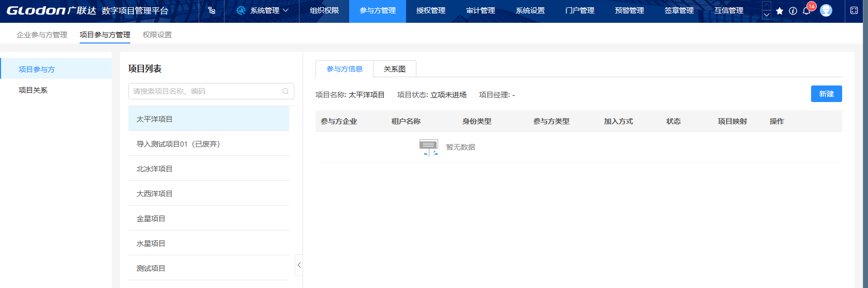Toggle the fullscreen icon
Viewport: 868px width, 288px height.
854,10
